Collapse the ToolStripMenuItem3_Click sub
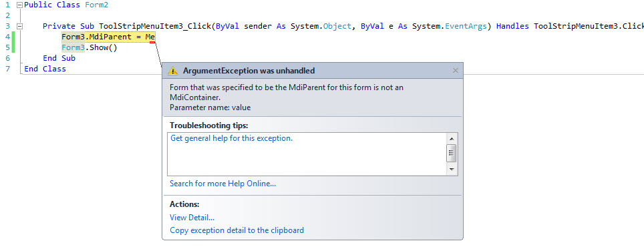Image resolution: width=644 pixels, height=249 pixels. point(19,26)
